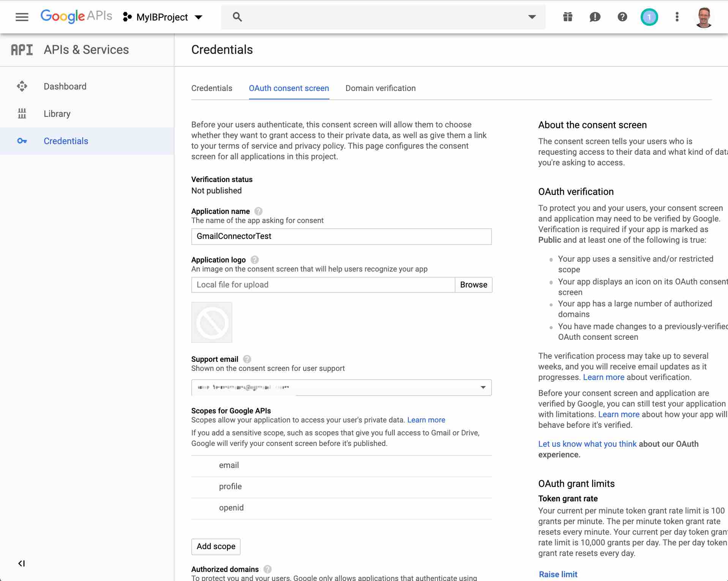The image size is (728, 581).
Task: Switch to the Credentials tab
Action: coord(212,88)
